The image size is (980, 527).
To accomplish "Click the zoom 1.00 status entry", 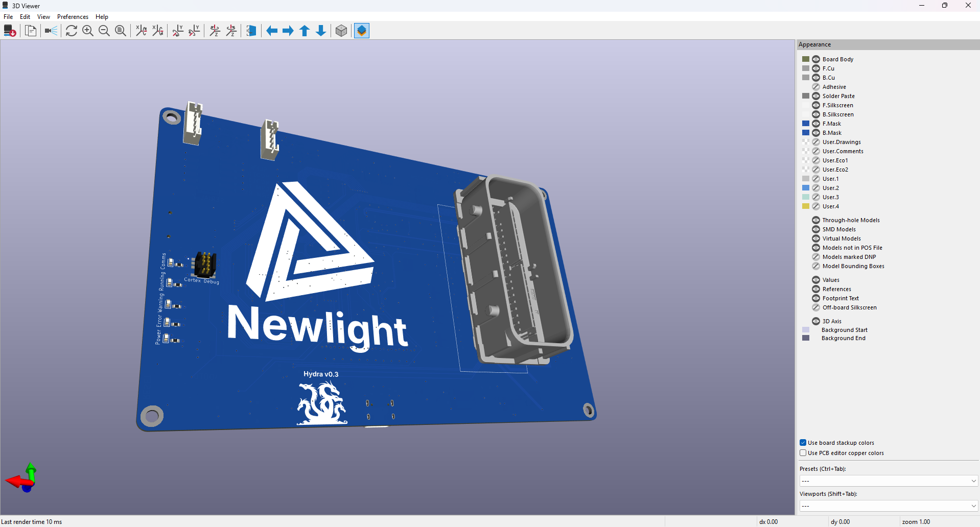I will 916,522.
